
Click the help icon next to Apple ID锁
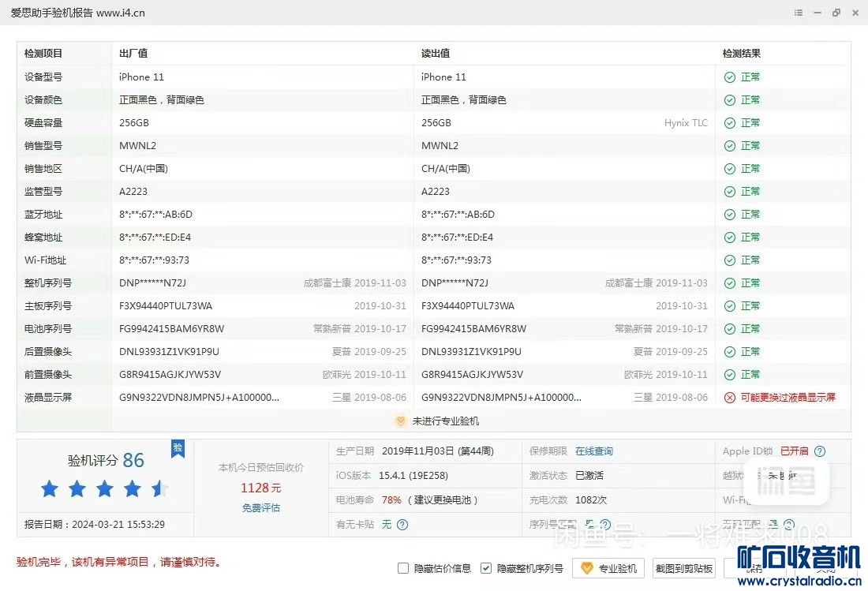tap(820, 451)
